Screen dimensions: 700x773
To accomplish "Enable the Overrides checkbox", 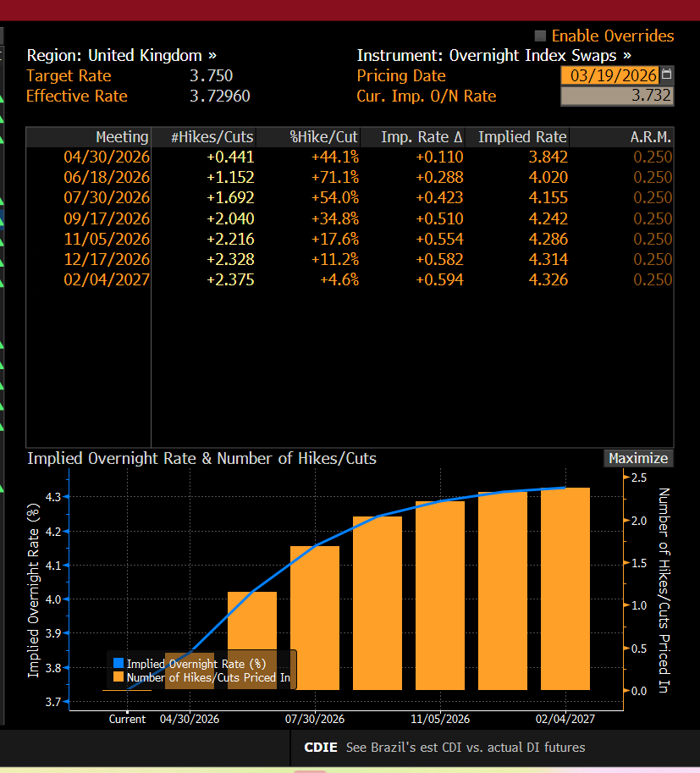I will (x=541, y=36).
